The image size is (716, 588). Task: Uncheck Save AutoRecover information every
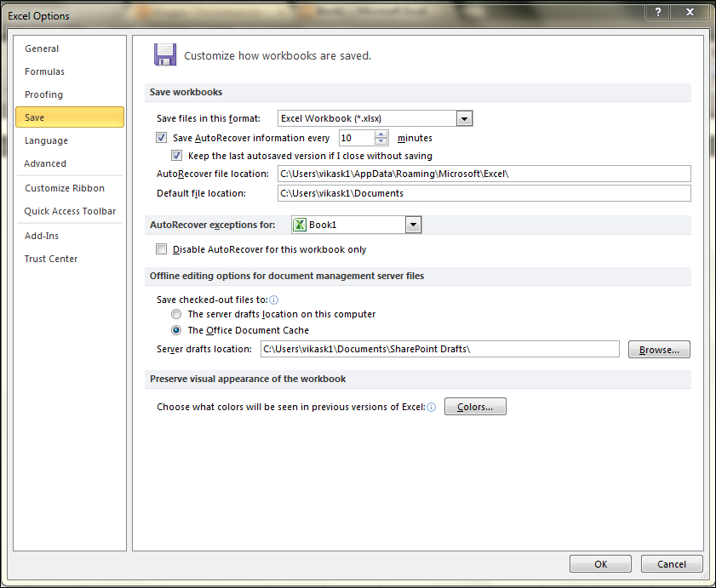pos(161,137)
